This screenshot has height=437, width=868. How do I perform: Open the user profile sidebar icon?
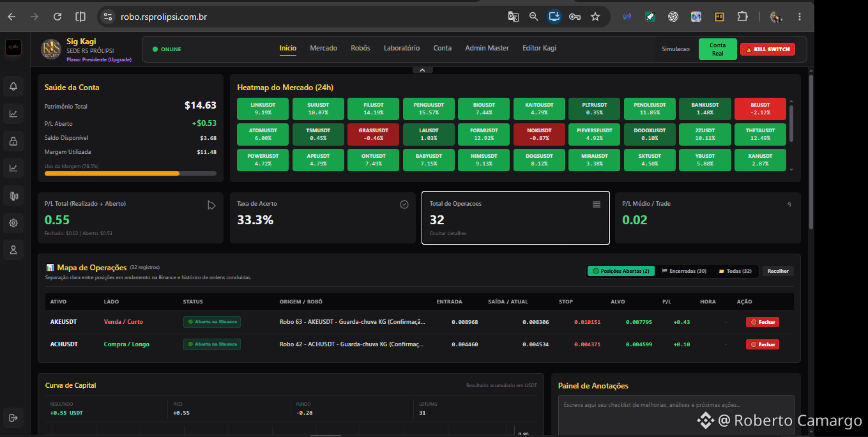pyautogui.click(x=13, y=250)
